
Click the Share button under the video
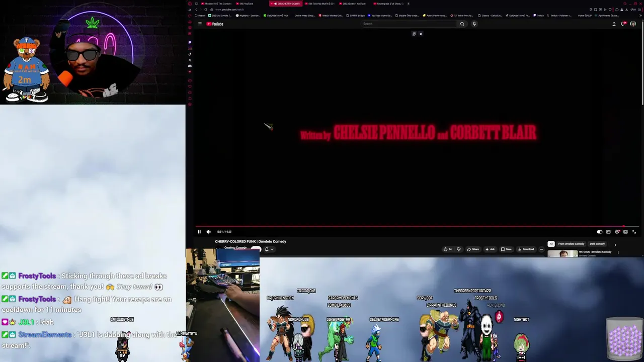473,249
